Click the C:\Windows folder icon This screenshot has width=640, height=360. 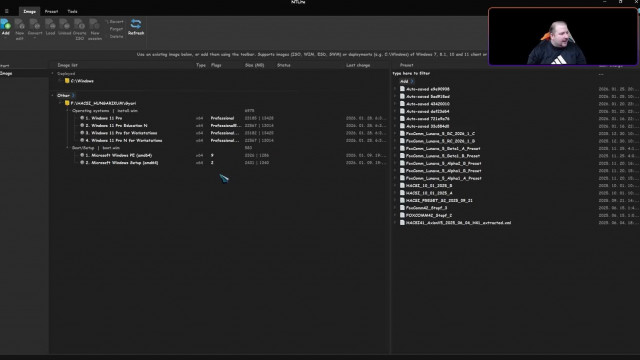pyautogui.click(x=67, y=81)
